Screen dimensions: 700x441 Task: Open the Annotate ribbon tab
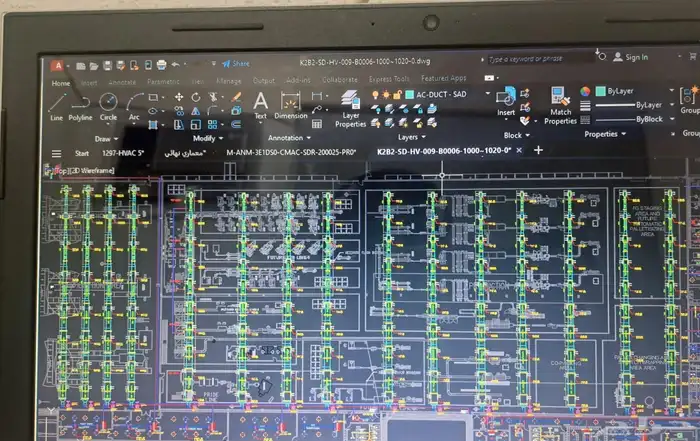(x=122, y=80)
